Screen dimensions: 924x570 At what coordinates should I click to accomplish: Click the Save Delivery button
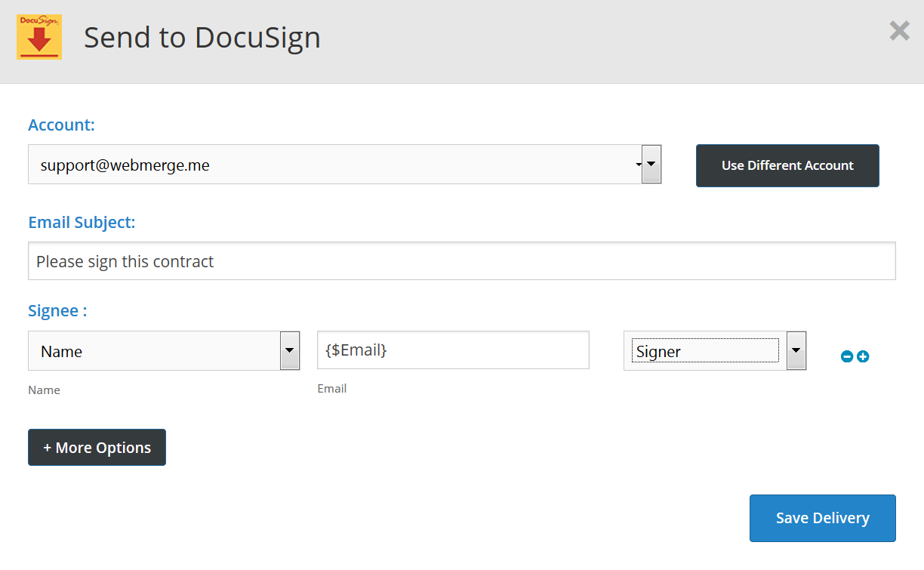click(822, 518)
